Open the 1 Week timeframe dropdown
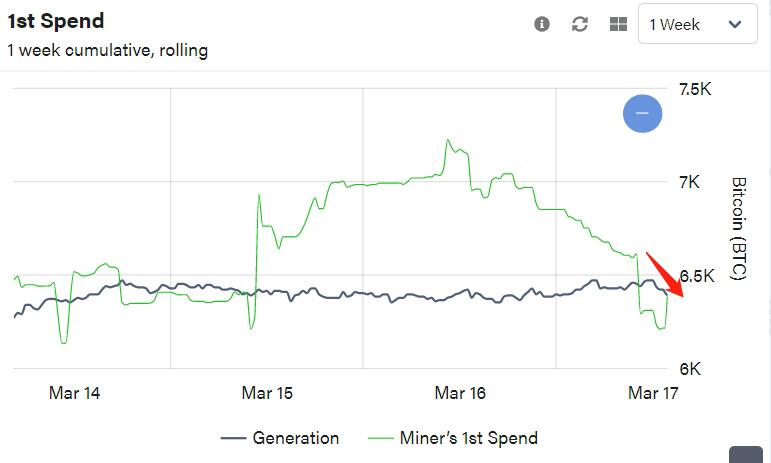 697,24
